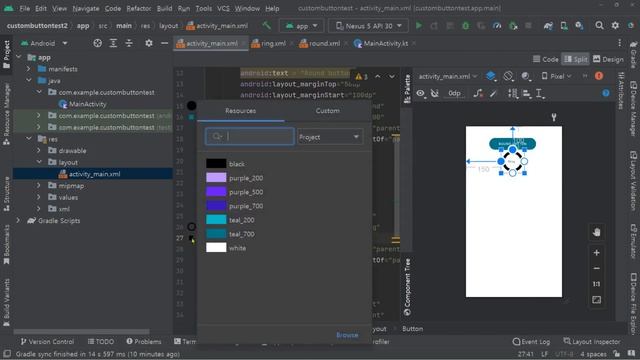Toggle autoconnect magnet icon in design toolbar
Viewport: 640px width, 360px height.
435,93
